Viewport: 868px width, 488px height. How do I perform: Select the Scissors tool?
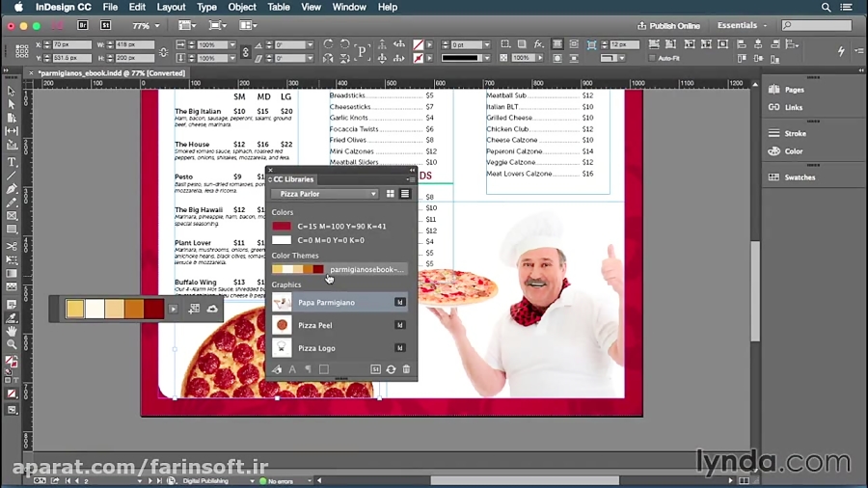point(12,247)
